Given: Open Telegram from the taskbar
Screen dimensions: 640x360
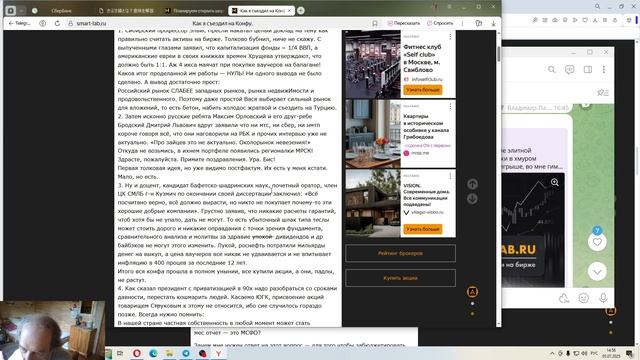Looking at the screenshot, I should [x=186, y=353].
